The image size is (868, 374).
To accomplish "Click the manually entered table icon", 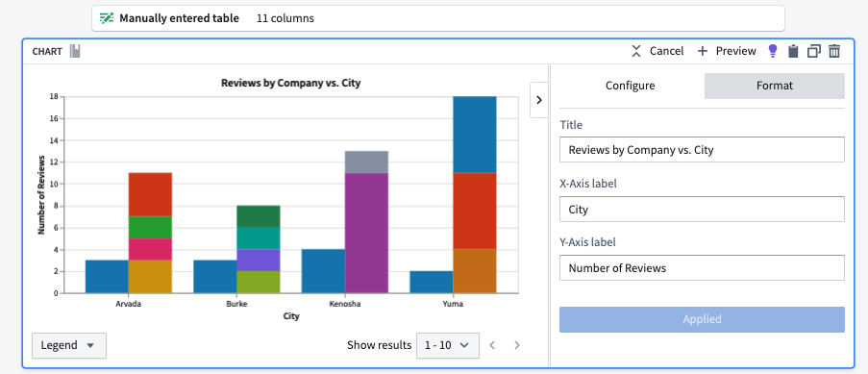I will pyautogui.click(x=107, y=18).
